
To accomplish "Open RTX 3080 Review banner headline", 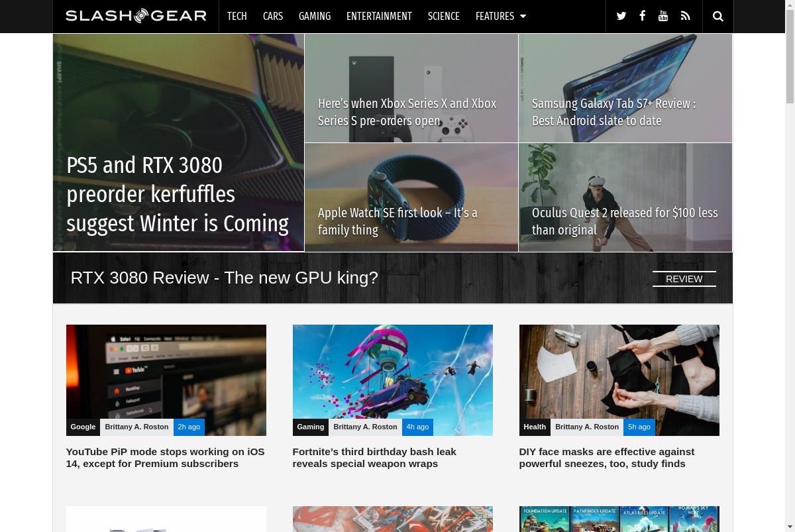I will (224, 278).
